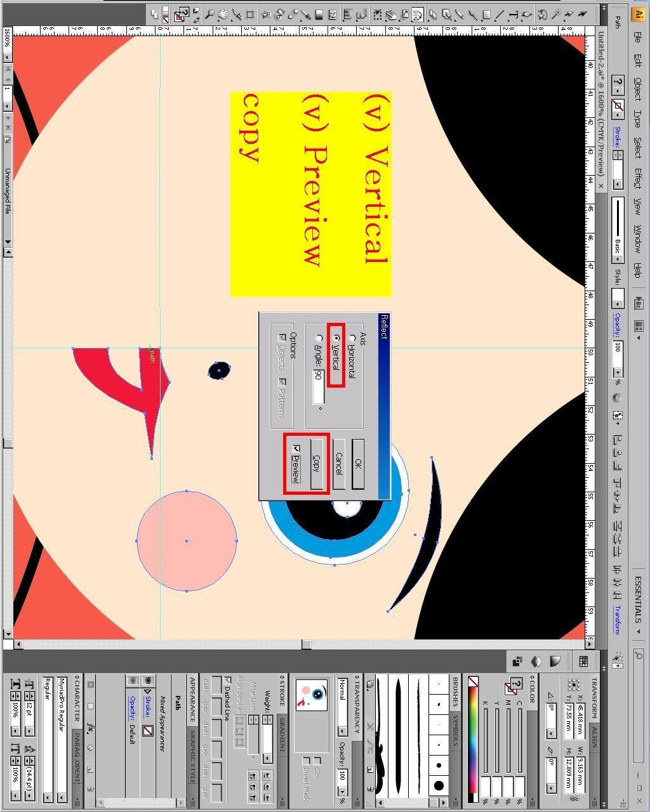The image size is (650, 812).
Task: Open the Style dropdown in control bar
Action: click(617, 298)
